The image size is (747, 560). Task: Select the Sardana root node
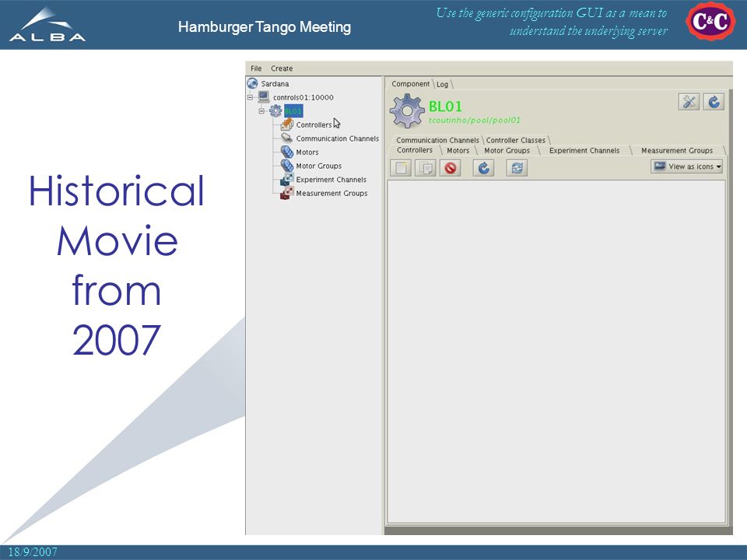pos(275,83)
